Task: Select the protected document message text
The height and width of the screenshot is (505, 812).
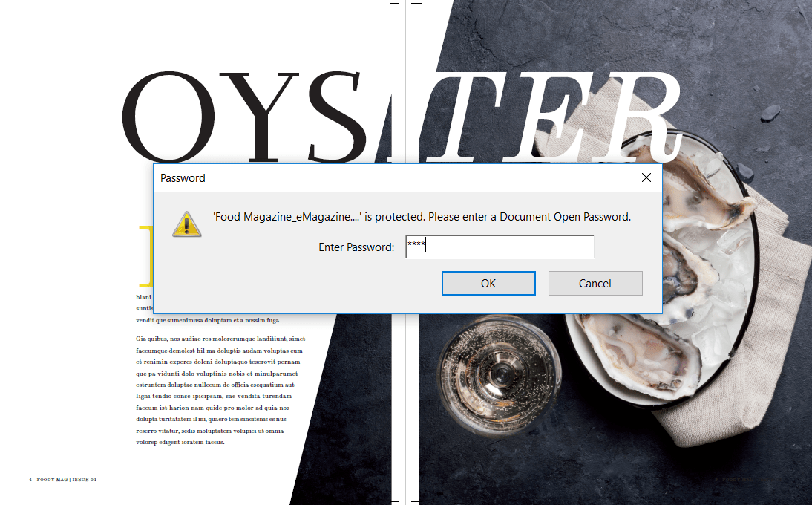Action: [x=422, y=217]
